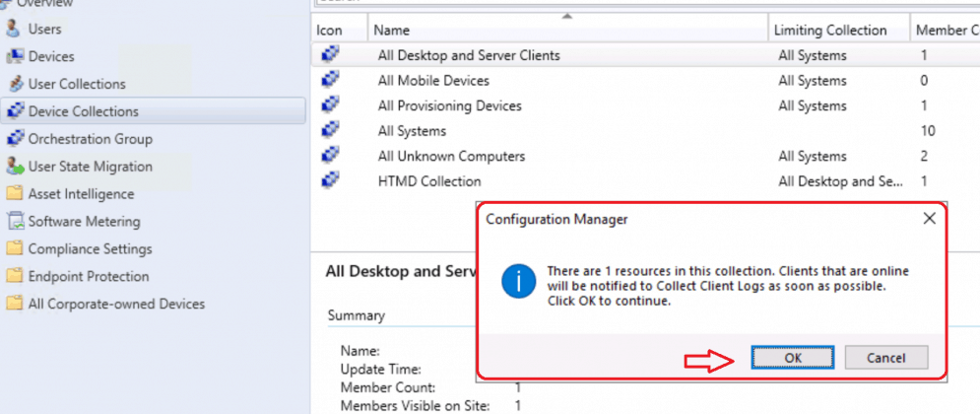Click the User Collections icon
Screen dimensions: 980x414
pos(17,84)
